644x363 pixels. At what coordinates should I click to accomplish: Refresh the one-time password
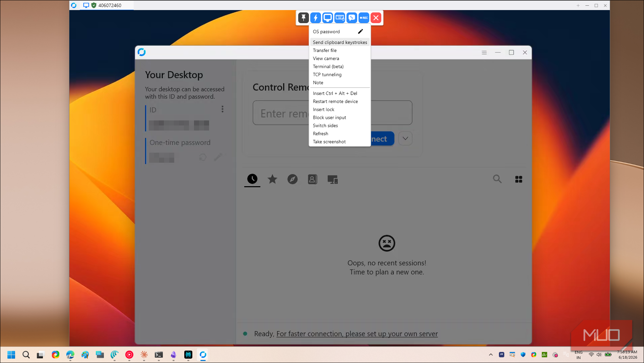pos(202,157)
